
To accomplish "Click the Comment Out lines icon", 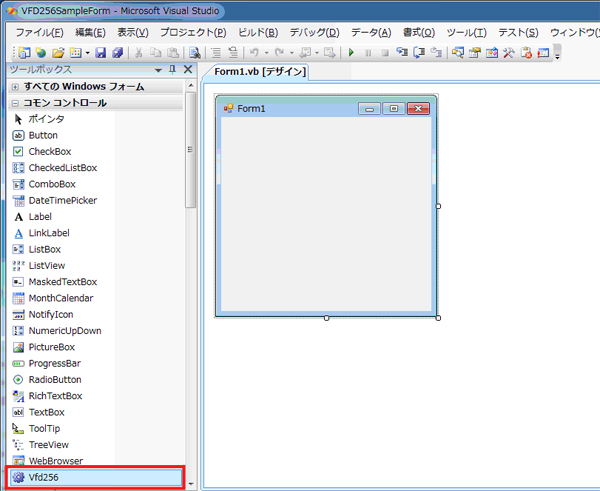I will click(216, 52).
